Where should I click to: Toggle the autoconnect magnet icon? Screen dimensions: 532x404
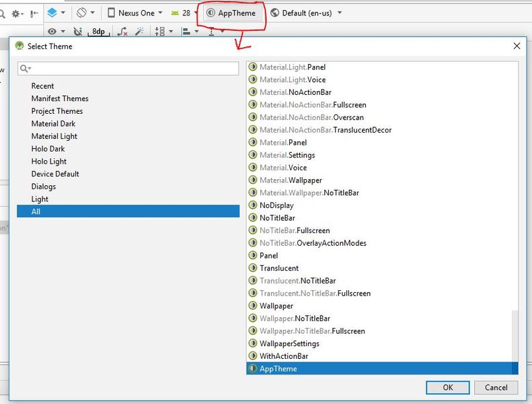(x=78, y=31)
